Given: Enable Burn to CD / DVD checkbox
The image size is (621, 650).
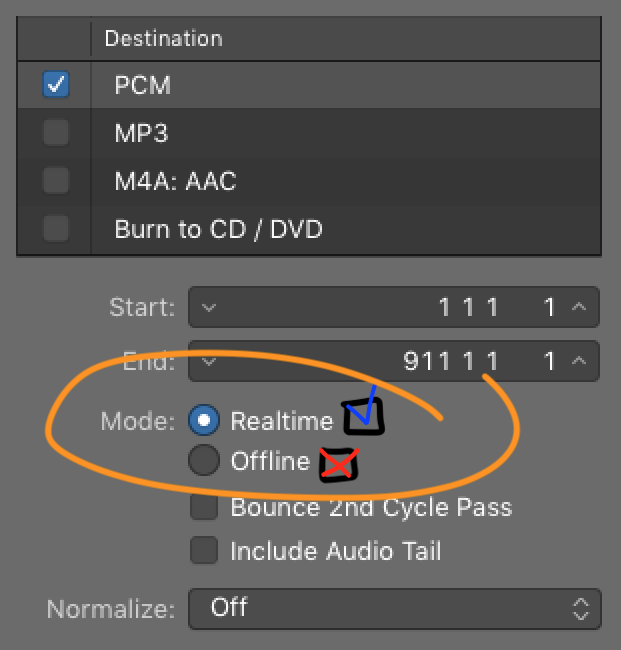Looking at the screenshot, I should [55, 228].
